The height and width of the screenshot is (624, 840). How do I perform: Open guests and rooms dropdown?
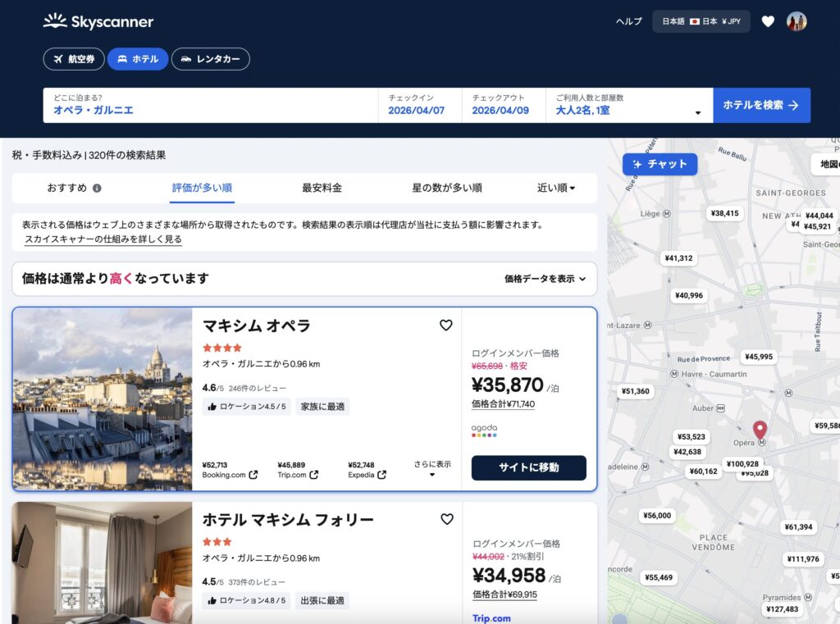pyautogui.click(x=628, y=106)
